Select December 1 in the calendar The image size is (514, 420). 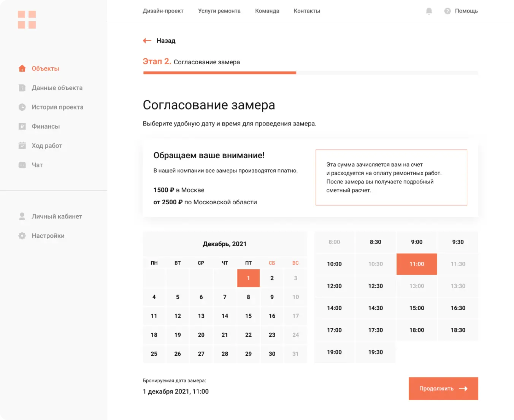click(x=248, y=278)
